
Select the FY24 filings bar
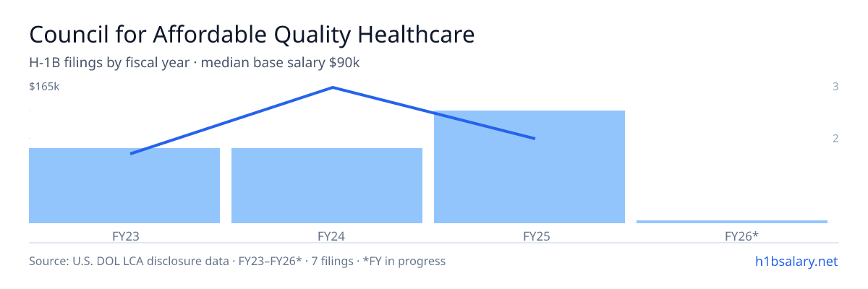coord(327,186)
